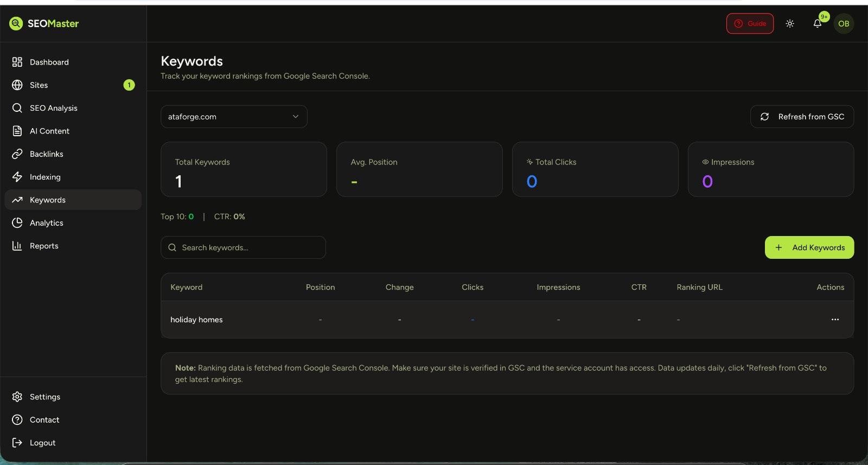Sort by Keyword column header

click(187, 287)
